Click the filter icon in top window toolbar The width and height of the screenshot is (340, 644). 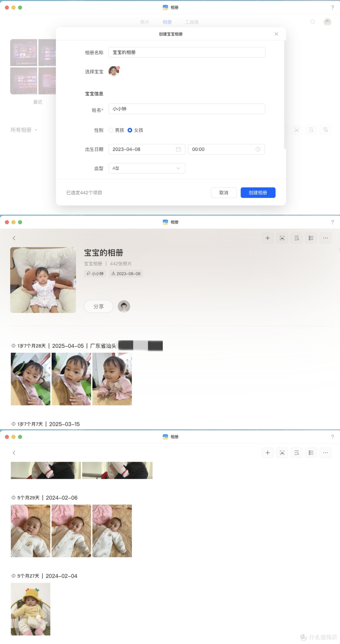(x=326, y=130)
